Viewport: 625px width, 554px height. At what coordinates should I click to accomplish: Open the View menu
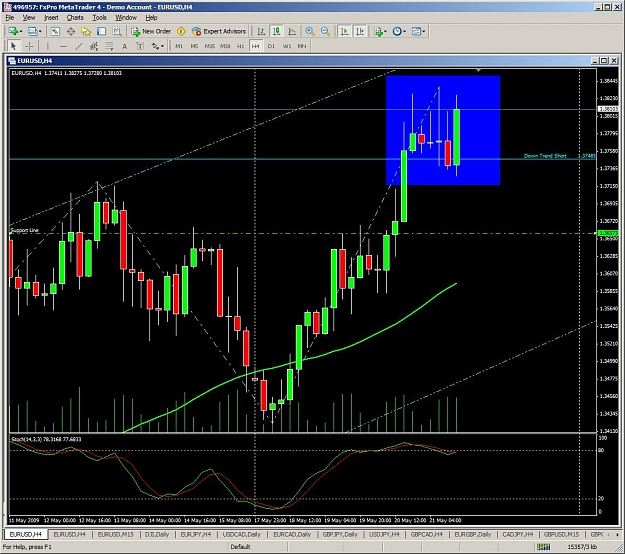(x=29, y=18)
